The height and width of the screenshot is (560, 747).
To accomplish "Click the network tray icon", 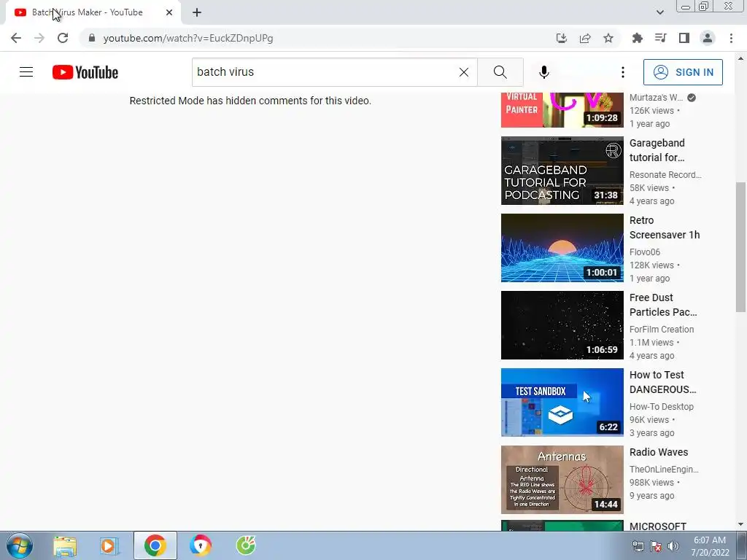I will click(x=638, y=546).
